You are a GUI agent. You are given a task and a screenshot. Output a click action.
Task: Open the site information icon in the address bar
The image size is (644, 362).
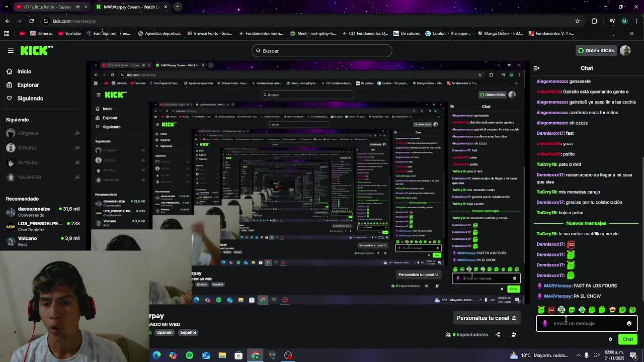(46, 21)
